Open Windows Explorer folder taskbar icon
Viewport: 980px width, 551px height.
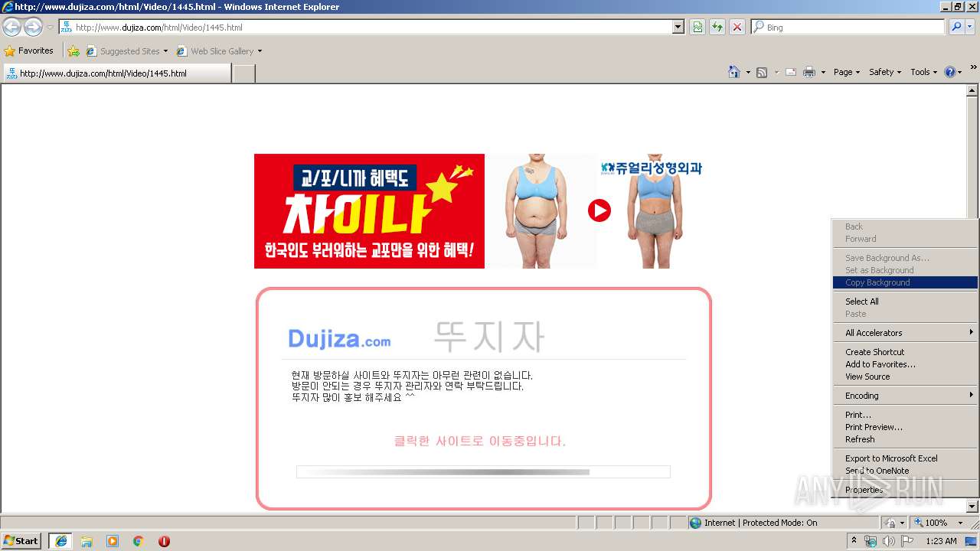(87, 541)
